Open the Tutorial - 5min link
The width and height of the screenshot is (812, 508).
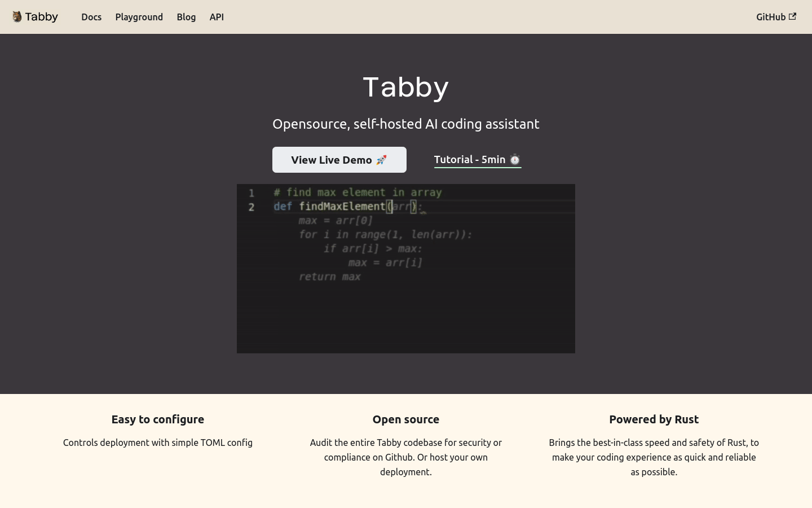pyautogui.click(x=478, y=160)
